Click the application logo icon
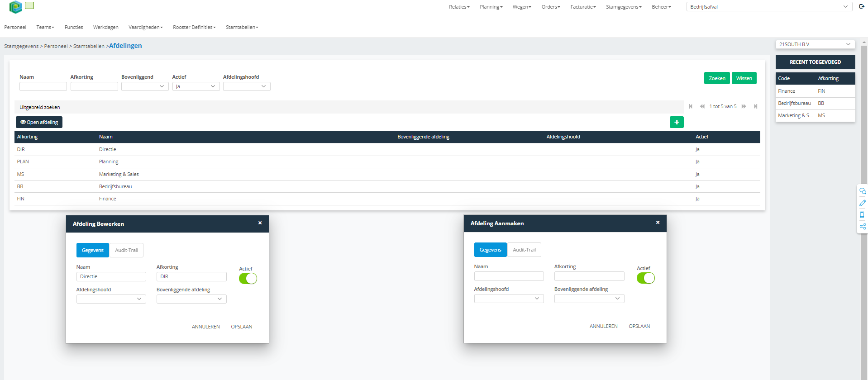The height and width of the screenshot is (380, 868). pos(15,7)
